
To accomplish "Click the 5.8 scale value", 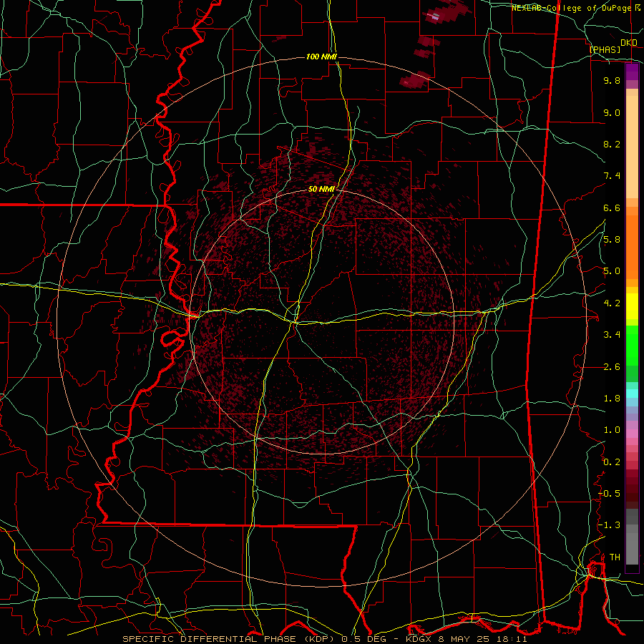I will 612,240.
